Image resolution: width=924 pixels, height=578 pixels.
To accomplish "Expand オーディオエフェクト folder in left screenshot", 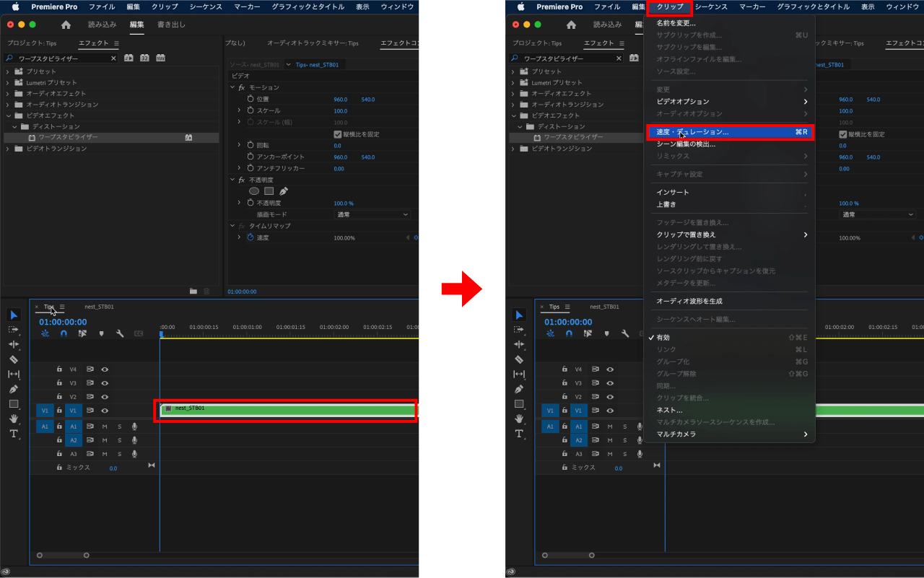I will pos(8,93).
